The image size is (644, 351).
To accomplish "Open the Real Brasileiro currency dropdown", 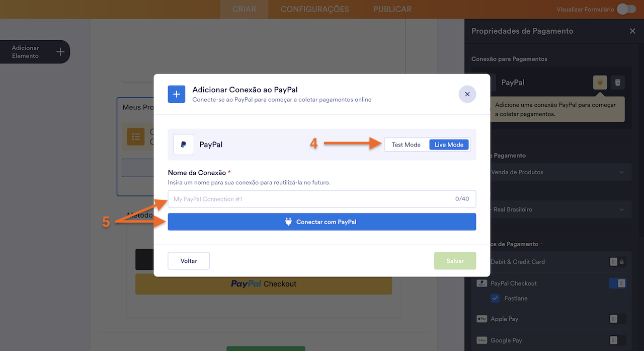I will click(x=560, y=209).
